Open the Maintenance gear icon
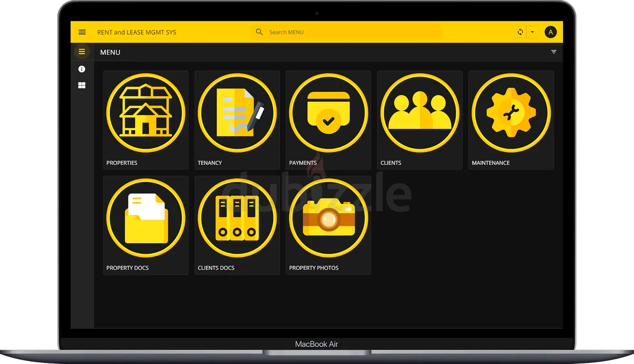The height and width of the screenshot is (364, 634). pyautogui.click(x=511, y=112)
